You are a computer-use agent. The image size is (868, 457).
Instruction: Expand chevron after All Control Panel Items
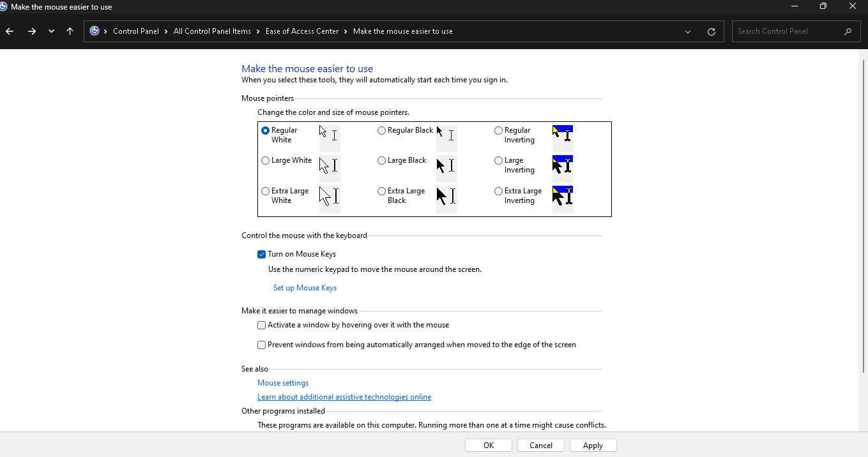click(x=258, y=31)
